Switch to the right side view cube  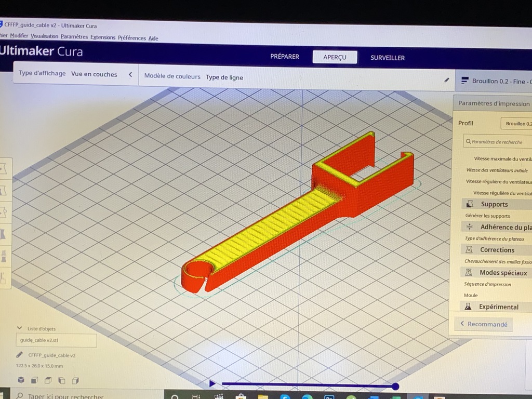[x=75, y=380]
